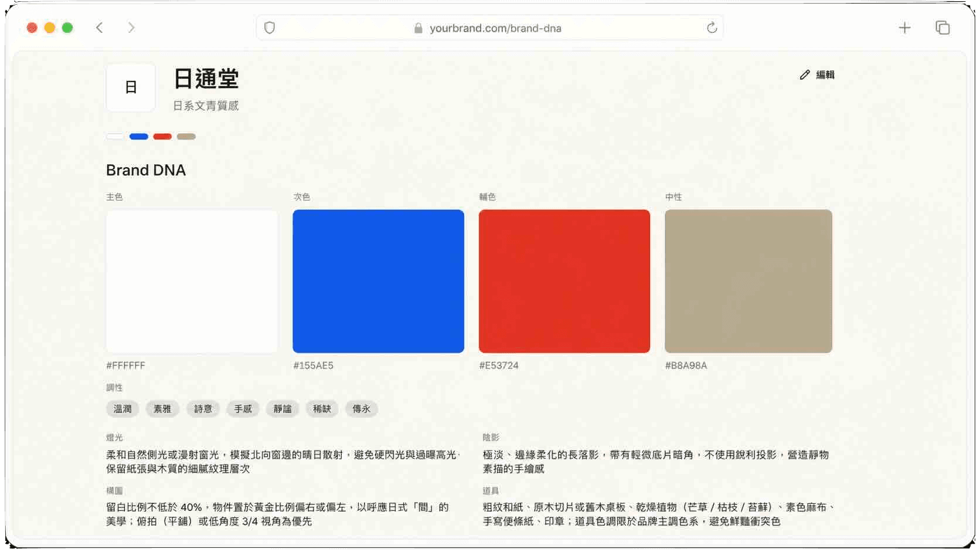Click the Brand DNA heading
Screen dimensions: 980x552
[x=146, y=170]
